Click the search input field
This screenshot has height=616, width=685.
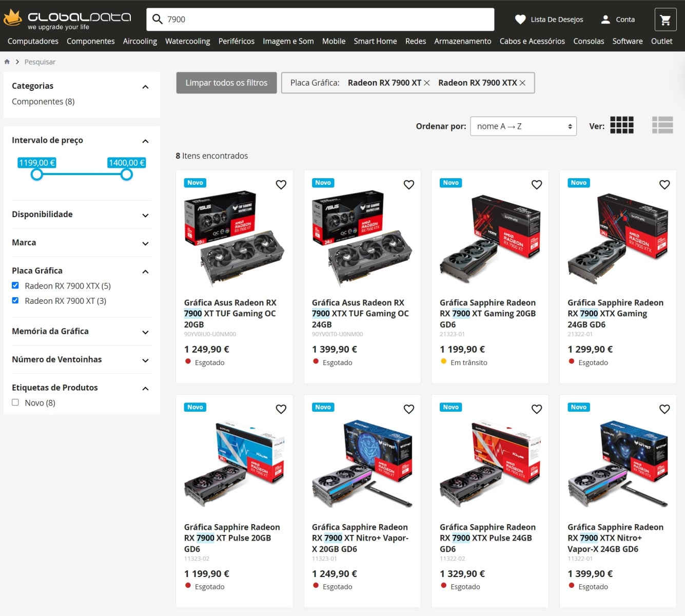point(328,20)
